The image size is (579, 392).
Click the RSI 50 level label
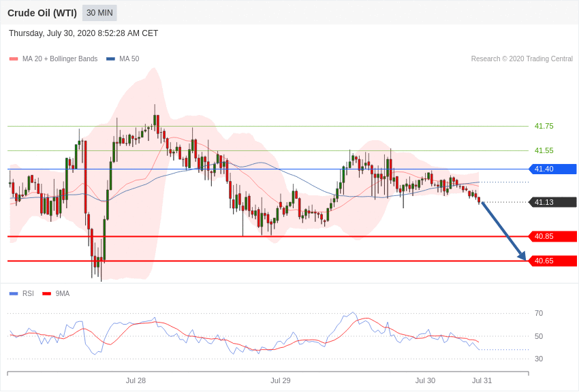tap(539, 336)
